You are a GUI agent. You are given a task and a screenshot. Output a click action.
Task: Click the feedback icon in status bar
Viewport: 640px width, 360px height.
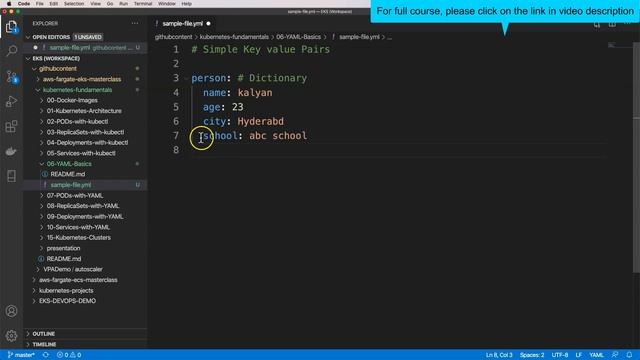pyautogui.click(x=615, y=355)
